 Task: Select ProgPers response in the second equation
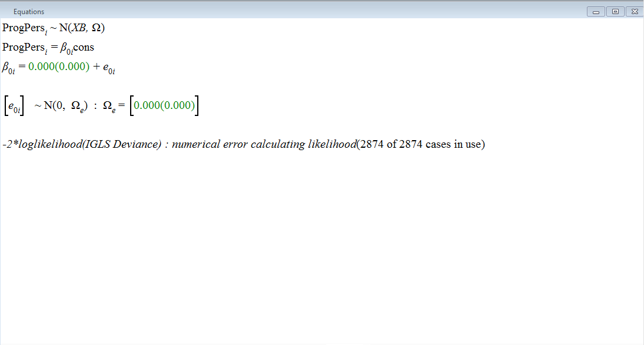click(22, 47)
